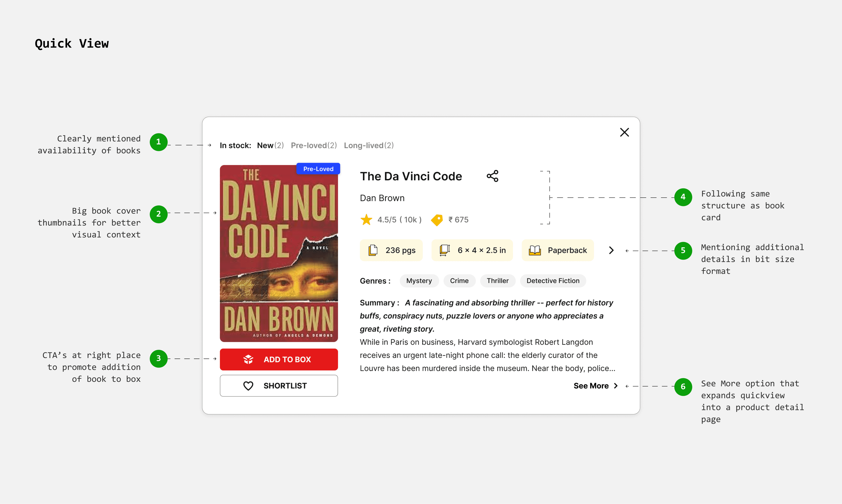Click the yellow price tag icon
The height and width of the screenshot is (504, 842).
coord(437,220)
